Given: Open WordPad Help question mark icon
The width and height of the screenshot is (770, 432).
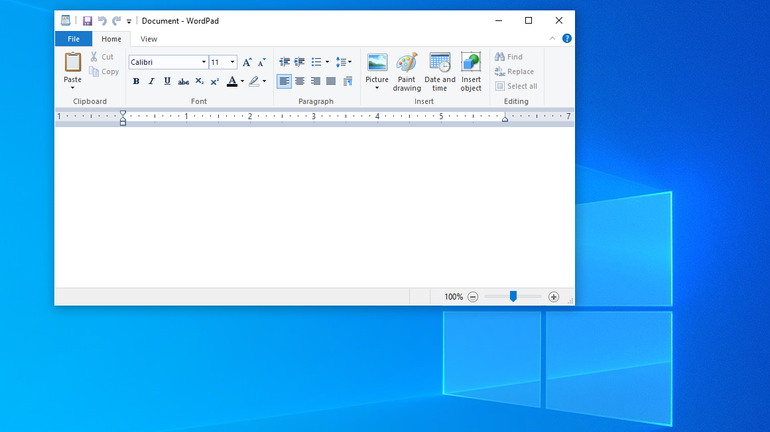Looking at the screenshot, I should point(567,39).
